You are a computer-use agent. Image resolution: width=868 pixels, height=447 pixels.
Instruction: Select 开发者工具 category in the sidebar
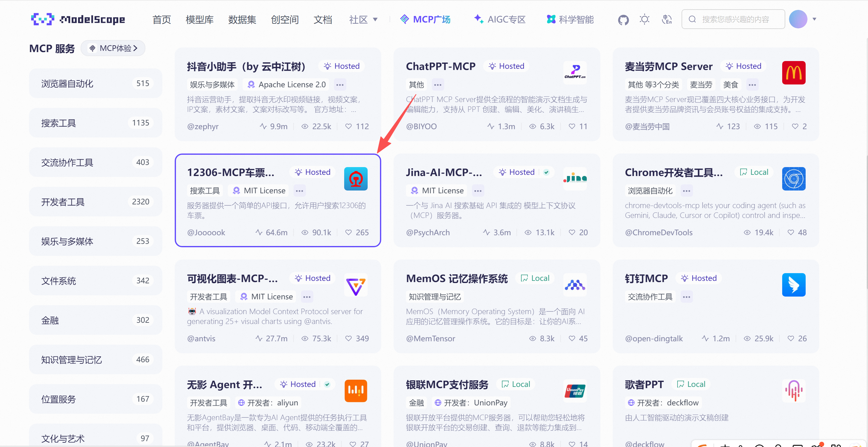[x=95, y=202]
